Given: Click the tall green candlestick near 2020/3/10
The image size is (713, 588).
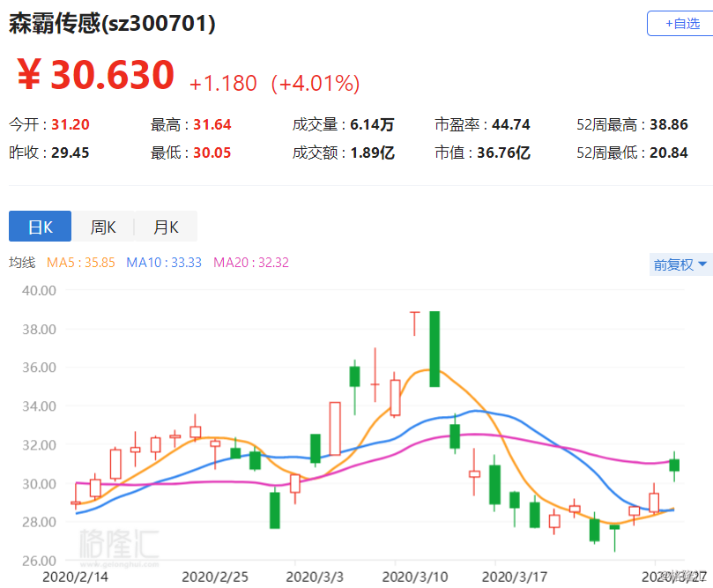Looking at the screenshot, I should (x=433, y=348).
